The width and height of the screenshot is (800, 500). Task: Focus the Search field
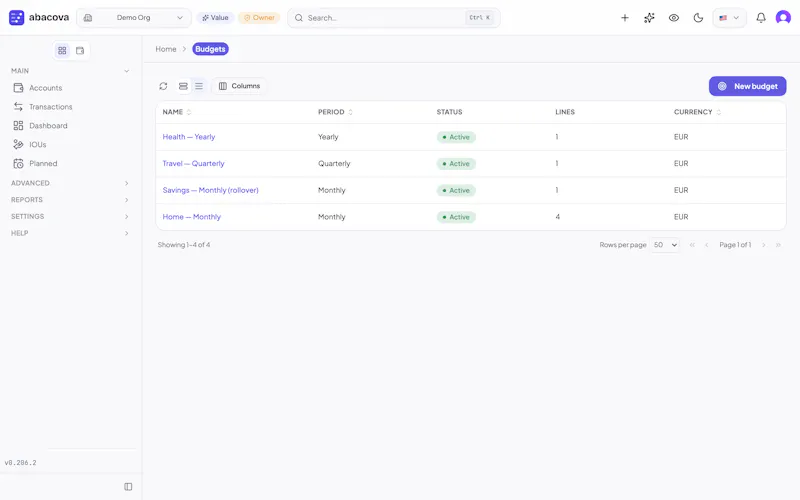(x=393, y=18)
